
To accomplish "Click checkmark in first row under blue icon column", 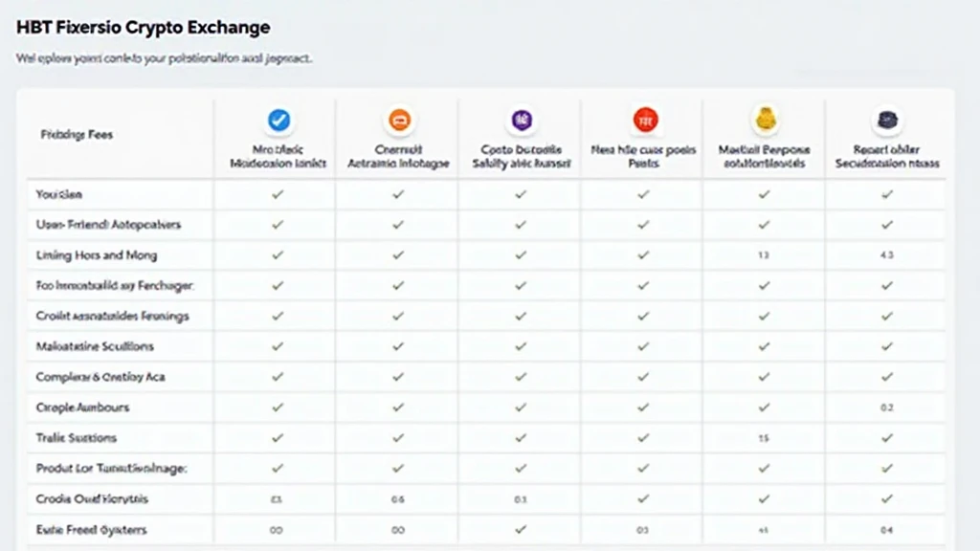I will tap(278, 194).
